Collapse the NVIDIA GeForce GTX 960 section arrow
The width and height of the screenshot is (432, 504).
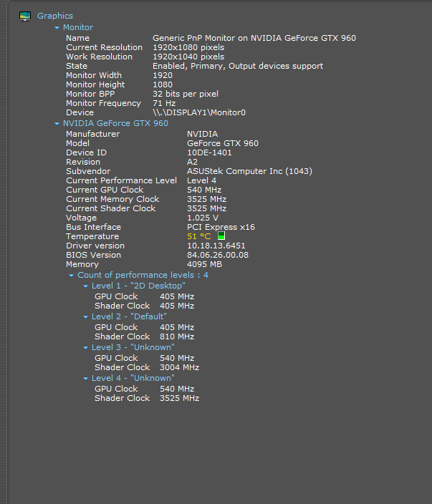57,123
